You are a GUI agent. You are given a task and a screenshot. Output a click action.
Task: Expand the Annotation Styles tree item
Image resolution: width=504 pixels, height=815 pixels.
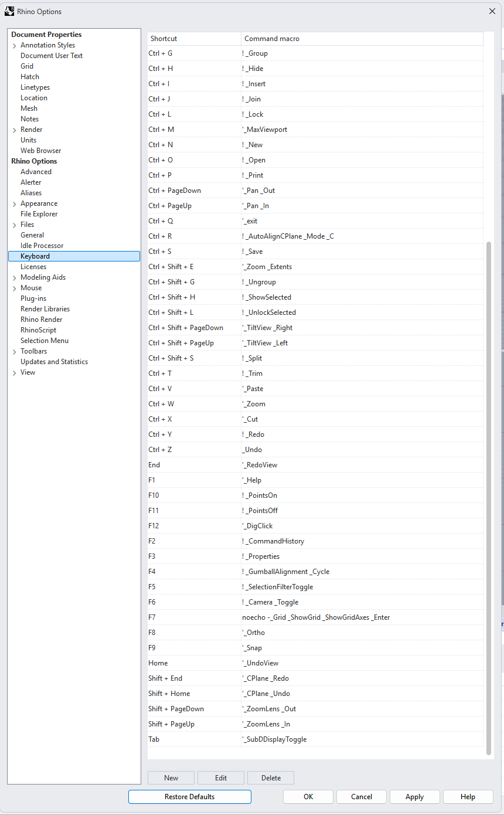pos(14,45)
